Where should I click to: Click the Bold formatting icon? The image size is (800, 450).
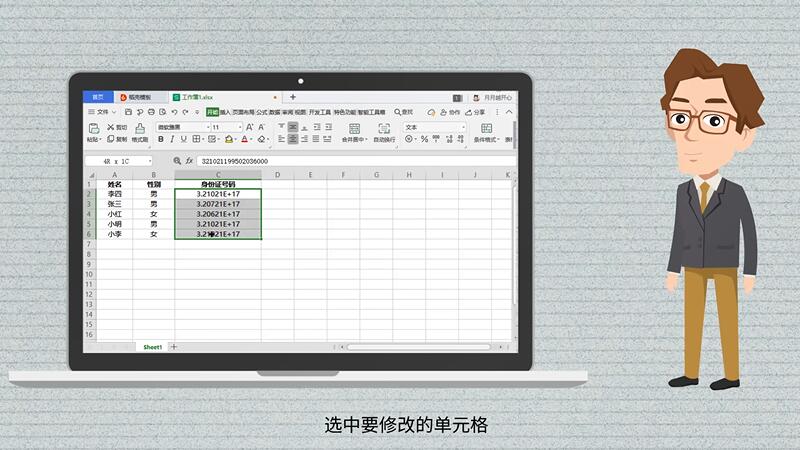[x=160, y=140]
